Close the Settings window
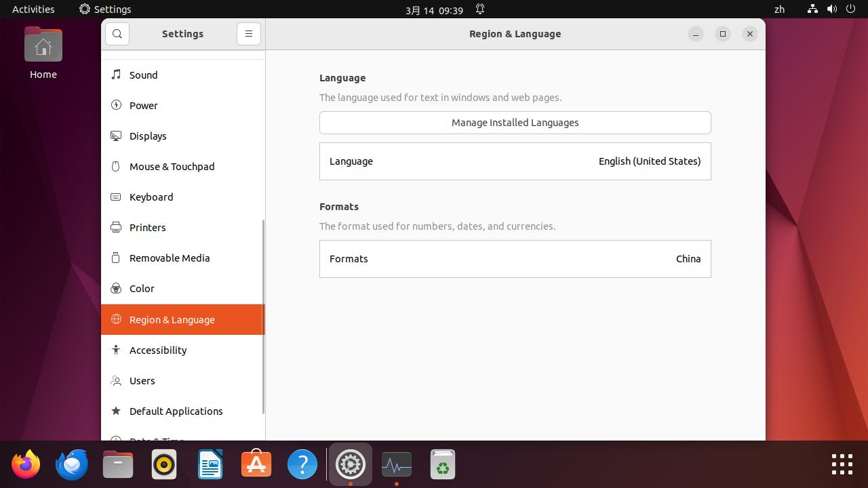Viewport: 868px width, 488px height. [x=750, y=34]
